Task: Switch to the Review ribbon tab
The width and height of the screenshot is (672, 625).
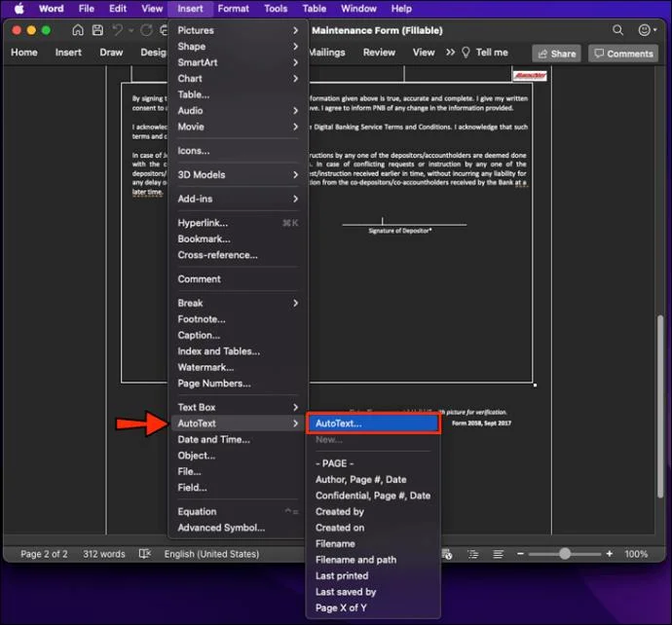Action: pyautogui.click(x=379, y=53)
